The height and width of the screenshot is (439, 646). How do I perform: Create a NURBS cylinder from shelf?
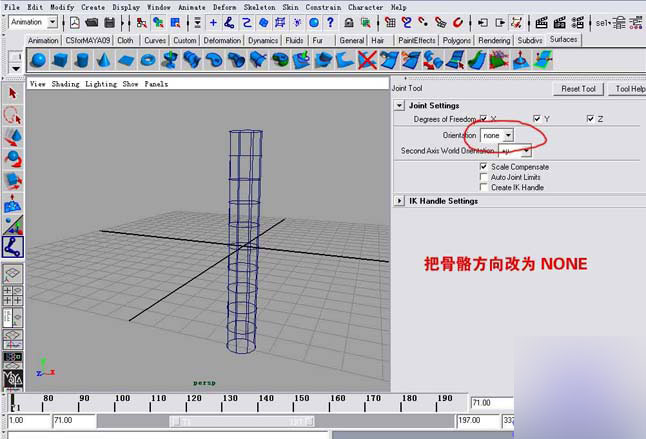(x=82, y=60)
